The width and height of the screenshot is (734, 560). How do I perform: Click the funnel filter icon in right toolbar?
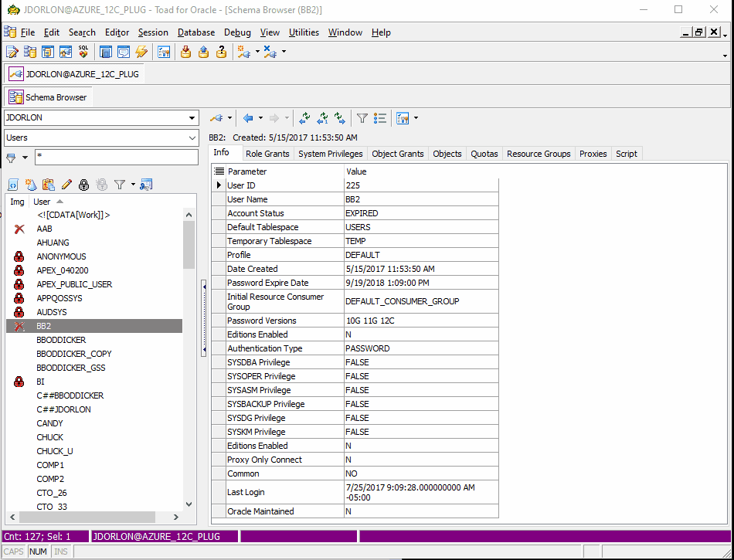pyautogui.click(x=362, y=118)
